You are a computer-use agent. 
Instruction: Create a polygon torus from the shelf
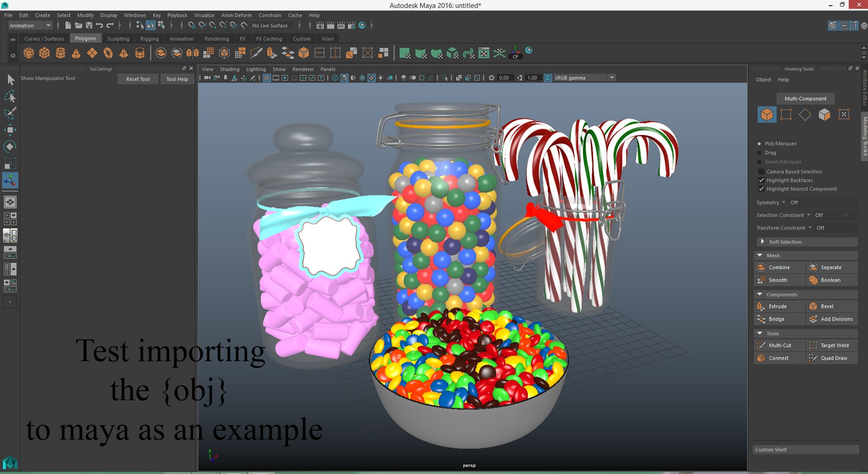tap(108, 53)
